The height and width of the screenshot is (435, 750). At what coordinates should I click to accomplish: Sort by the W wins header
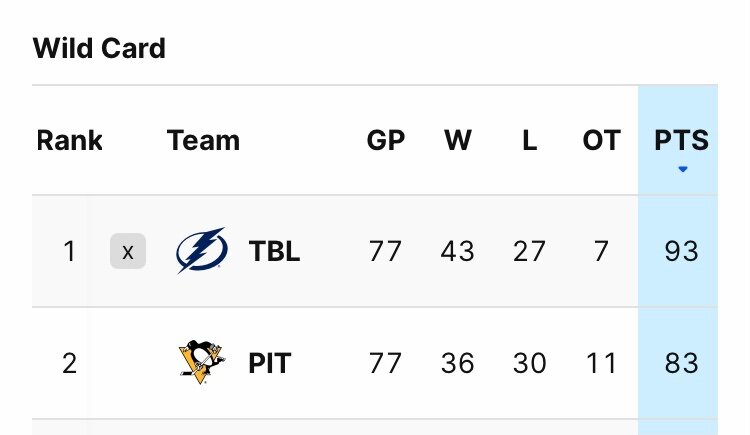pos(458,140)
